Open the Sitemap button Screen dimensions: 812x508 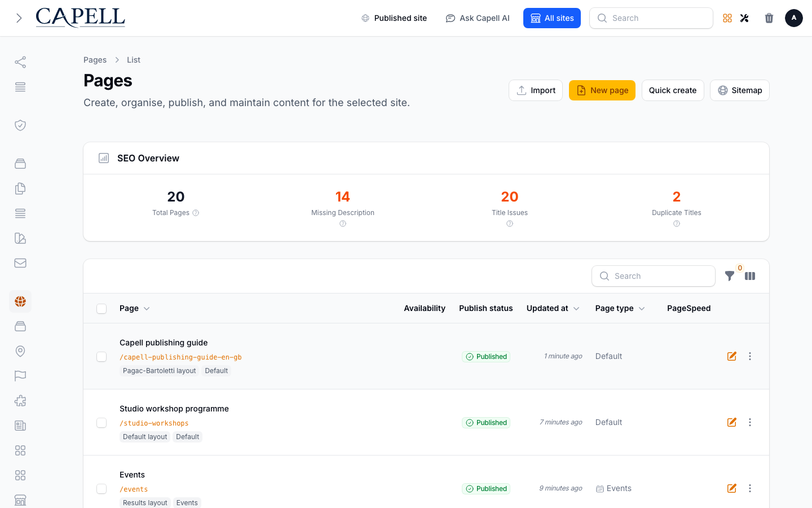point(740,90)
